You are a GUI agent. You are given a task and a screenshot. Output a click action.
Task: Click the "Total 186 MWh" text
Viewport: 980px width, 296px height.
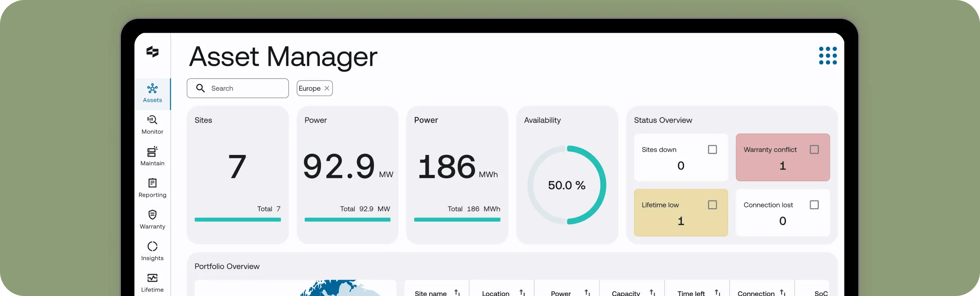pyautogui.click(x=474, y=209)
